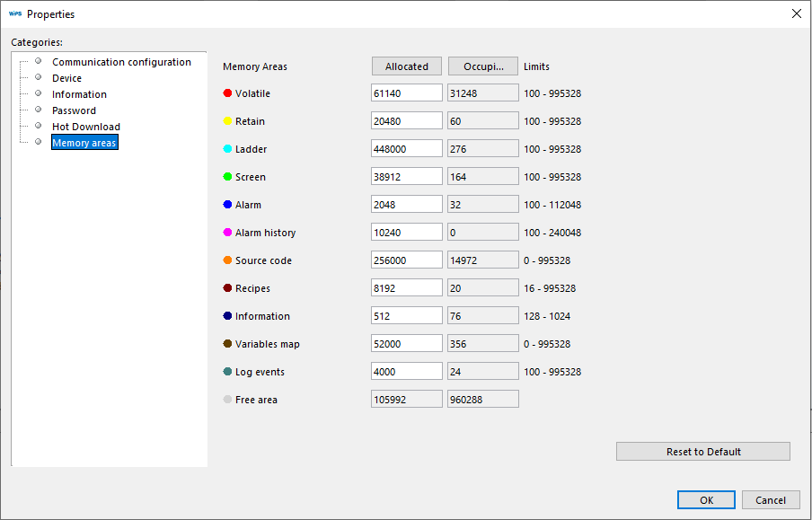Select the Hot Download category
Screen dimensions: 812x520
tap(85, 126)
